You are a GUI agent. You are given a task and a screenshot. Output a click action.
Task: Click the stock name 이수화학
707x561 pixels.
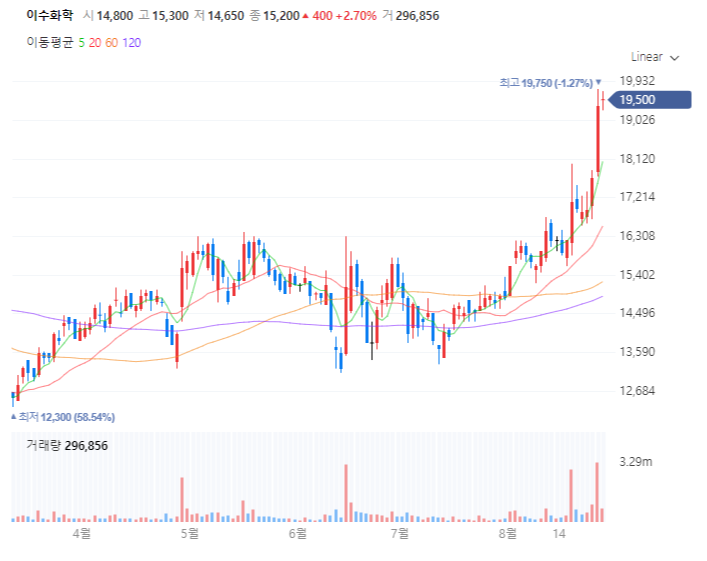click(50, 15)
